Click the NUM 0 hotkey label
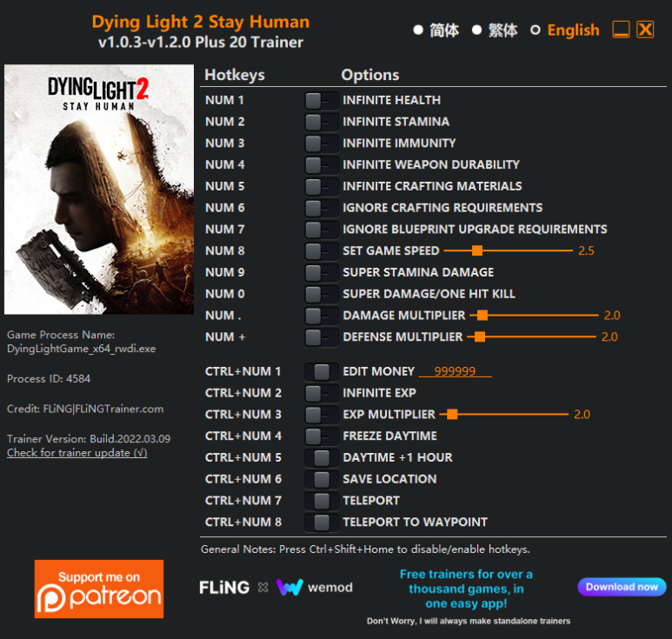Screen dimensions: 672x639 coord(225,294)
